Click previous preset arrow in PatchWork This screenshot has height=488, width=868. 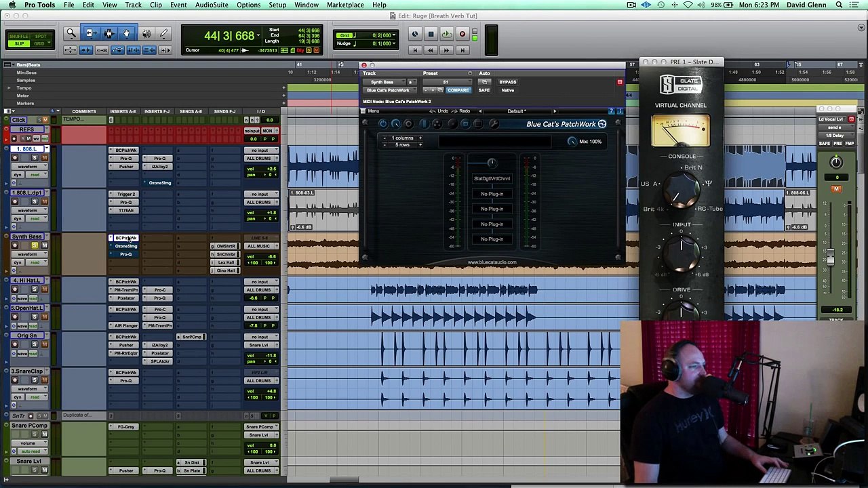pyautogui.click(x=480, y=111)
